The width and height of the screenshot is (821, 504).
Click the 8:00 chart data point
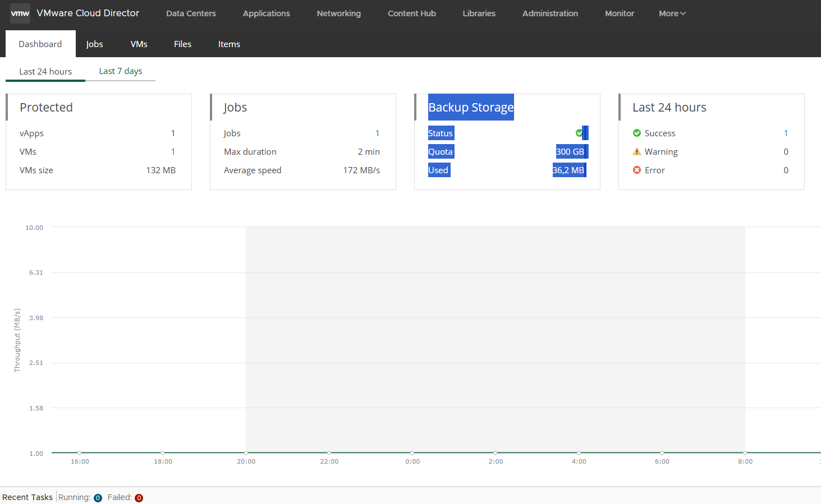pyautogui.click(x=745, y=452)
